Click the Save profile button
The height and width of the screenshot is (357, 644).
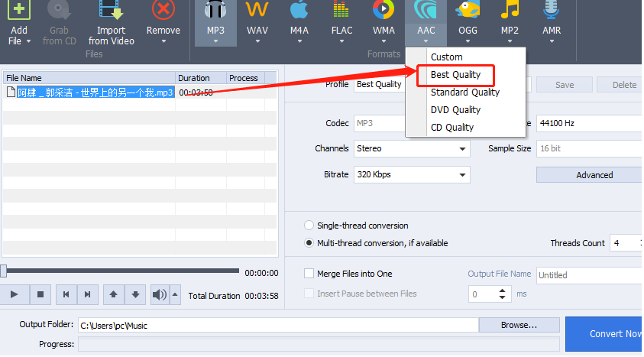click(565, 85)
